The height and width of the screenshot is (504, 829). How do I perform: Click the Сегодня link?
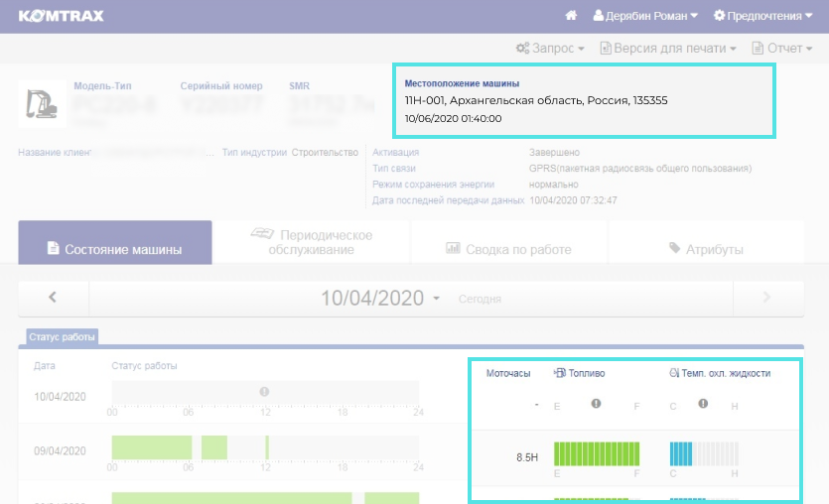(x=480, y=299)
